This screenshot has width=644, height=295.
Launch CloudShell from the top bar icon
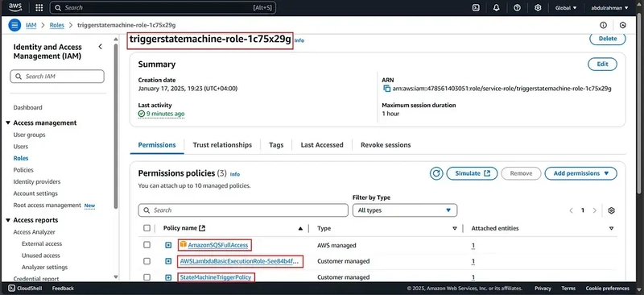[x=476, y=7]
